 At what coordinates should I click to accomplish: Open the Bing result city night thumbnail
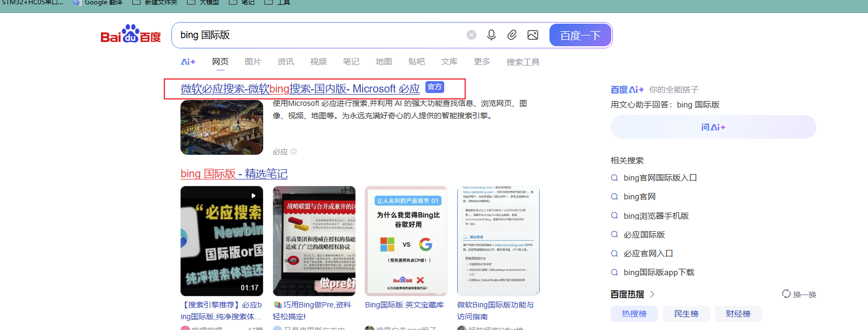222,127
